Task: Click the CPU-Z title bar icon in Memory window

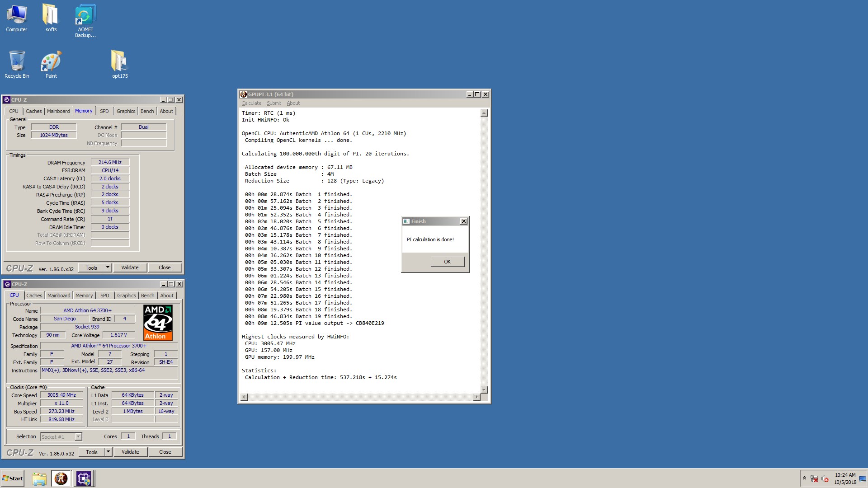Action: click(x=7, y=100)
